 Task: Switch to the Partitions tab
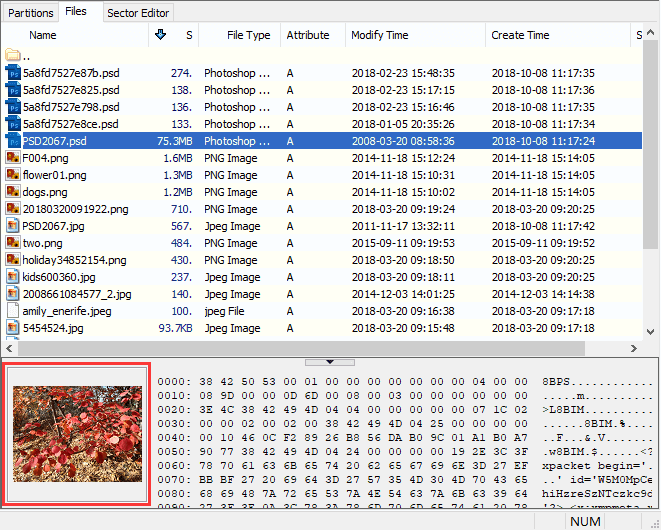30,13
